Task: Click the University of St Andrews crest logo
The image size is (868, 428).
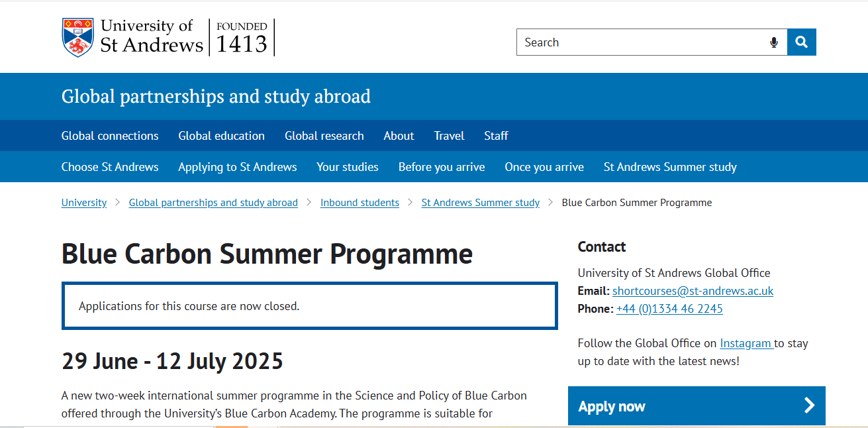Action: pos(77,37)
